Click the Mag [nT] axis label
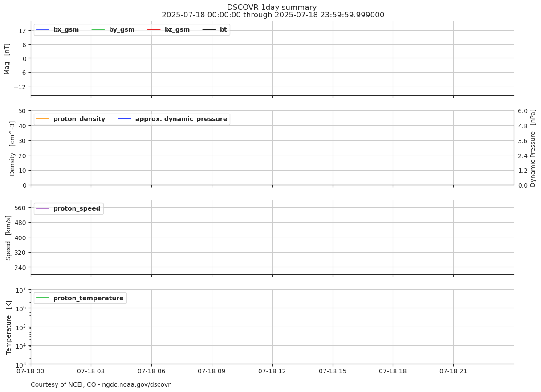 [x=7, y=58]
